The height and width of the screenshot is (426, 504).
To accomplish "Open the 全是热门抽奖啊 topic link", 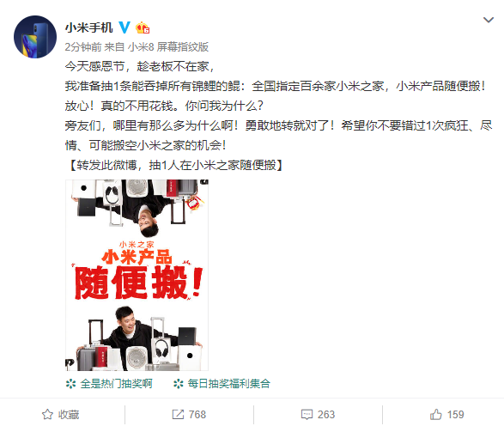I will 116,384.
